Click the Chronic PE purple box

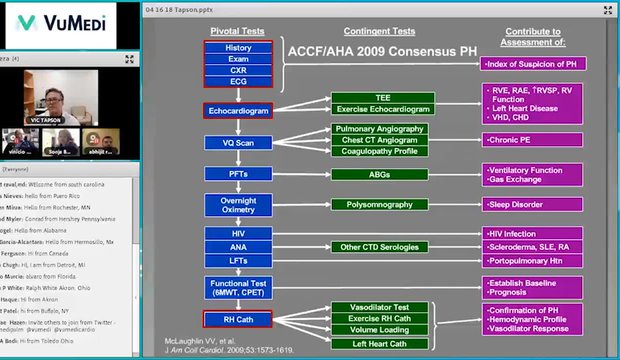pyautogui.click(x=532, y=140)
